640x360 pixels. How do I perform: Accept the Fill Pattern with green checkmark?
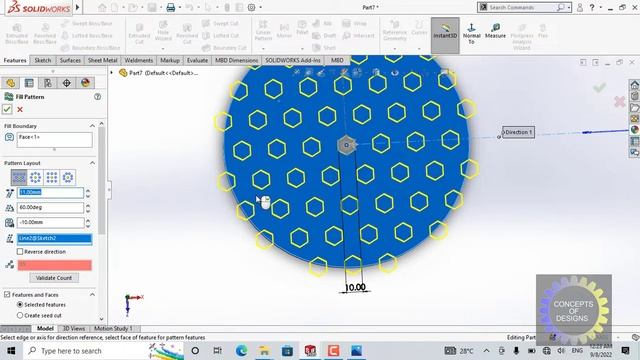(7, 109)
